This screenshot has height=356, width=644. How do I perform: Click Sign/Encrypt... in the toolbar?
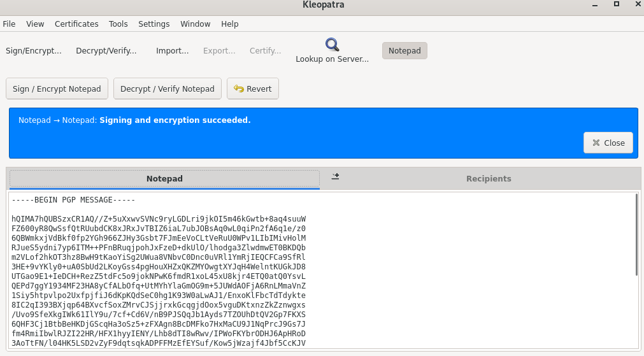(34, 50)
